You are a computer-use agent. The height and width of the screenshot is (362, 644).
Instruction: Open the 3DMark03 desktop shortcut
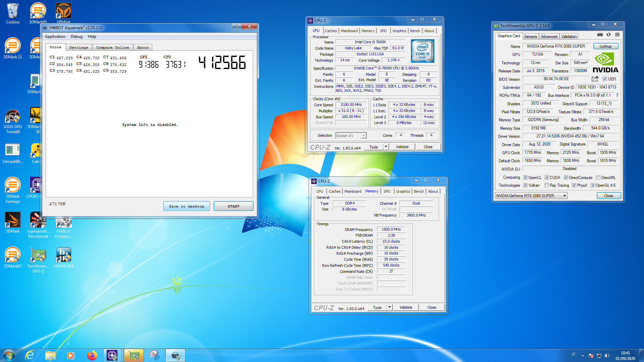pyautogui.click(x=13, y=257)
